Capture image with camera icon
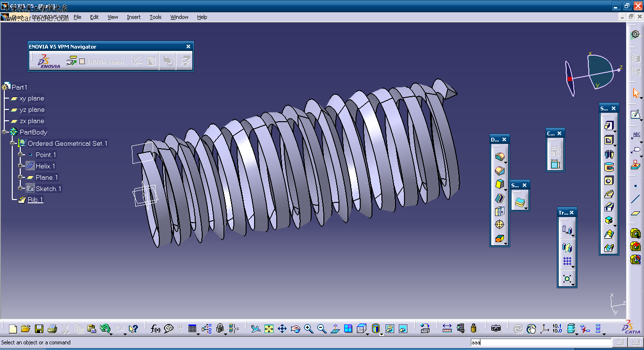 point(495,329)
